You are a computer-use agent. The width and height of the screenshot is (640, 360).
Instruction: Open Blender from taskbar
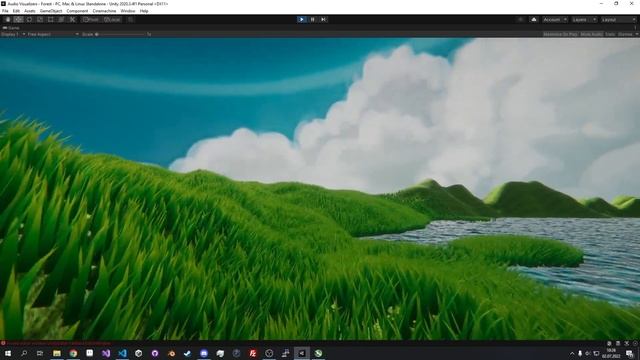pos(171,353)
